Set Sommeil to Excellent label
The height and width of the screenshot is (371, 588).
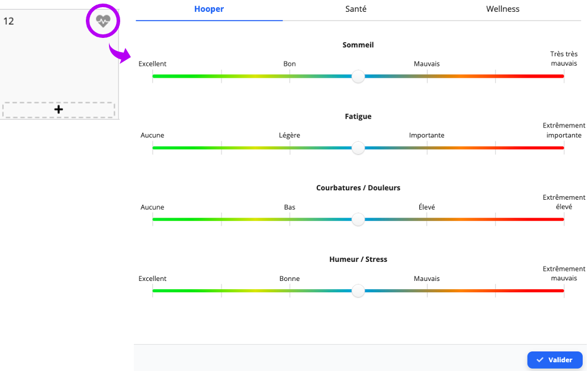tap(152, 64)
